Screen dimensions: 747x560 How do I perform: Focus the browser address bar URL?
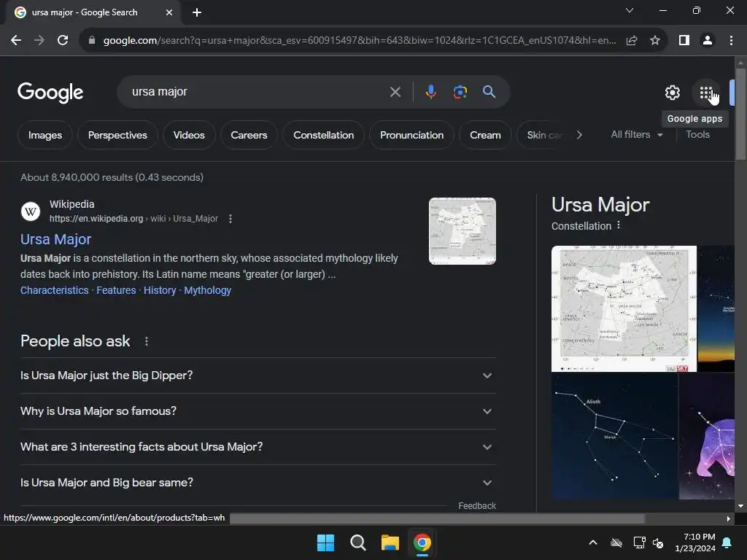click(x=359, y=41)
